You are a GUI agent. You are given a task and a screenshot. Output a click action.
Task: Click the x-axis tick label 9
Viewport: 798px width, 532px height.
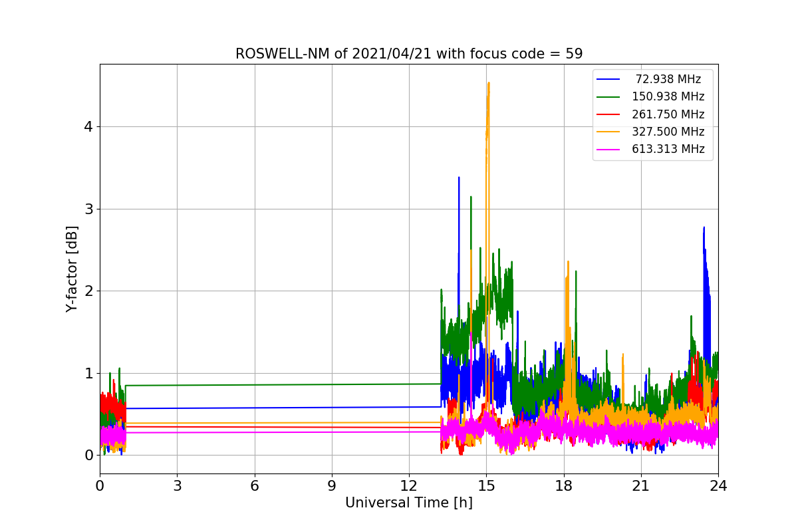332,486
